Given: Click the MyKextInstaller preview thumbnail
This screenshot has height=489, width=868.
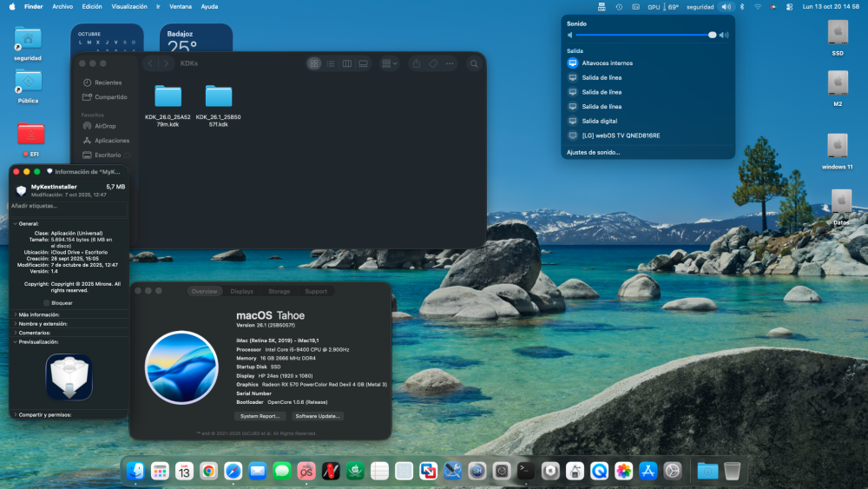Looking at the screenshot, I should point(69,377).
